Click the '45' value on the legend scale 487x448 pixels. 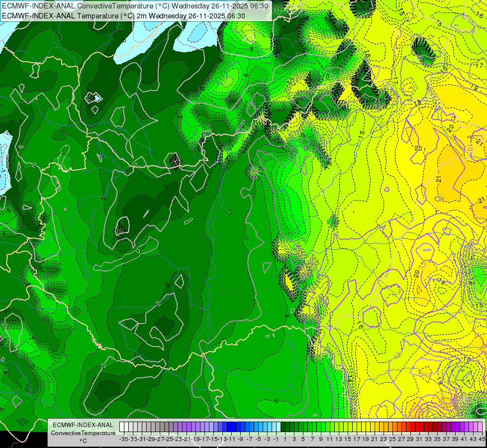482,439
